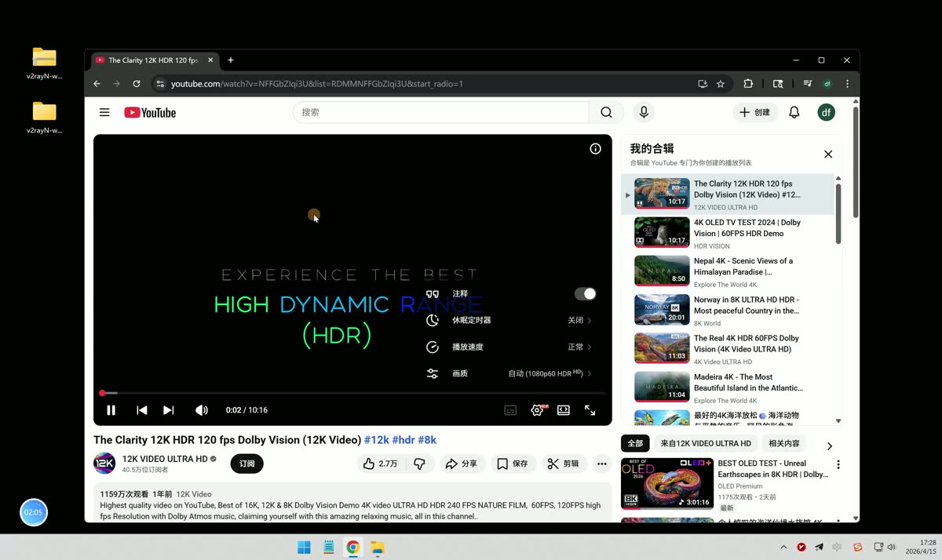Mute the video volume
This screenshot has width=942, height=560.
202,410
